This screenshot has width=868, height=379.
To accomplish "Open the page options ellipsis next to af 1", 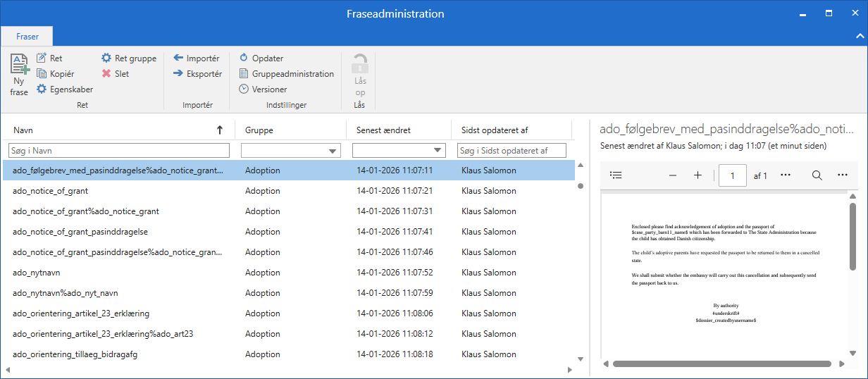I will point(786,175).
